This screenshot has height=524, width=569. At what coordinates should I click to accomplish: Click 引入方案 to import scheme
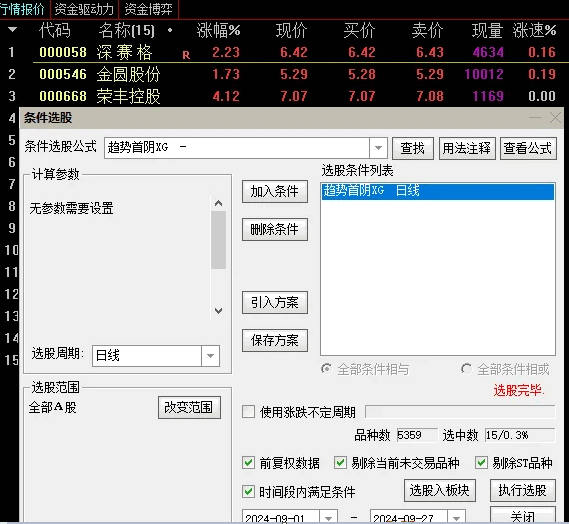(x=275, y=302)
